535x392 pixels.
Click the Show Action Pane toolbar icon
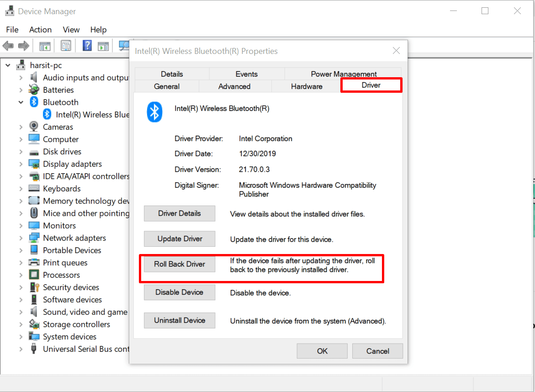103,45
